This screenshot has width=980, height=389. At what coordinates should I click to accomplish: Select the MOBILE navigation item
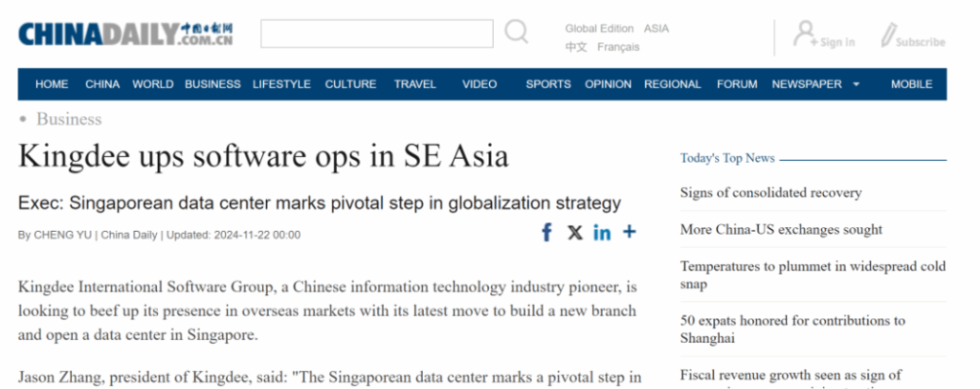pos(911,84)
